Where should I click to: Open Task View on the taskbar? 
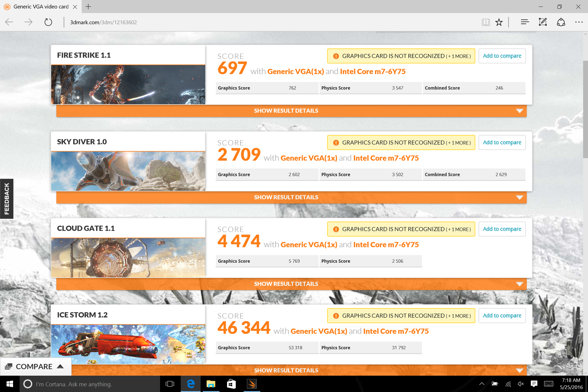click(x=170, y=384)
